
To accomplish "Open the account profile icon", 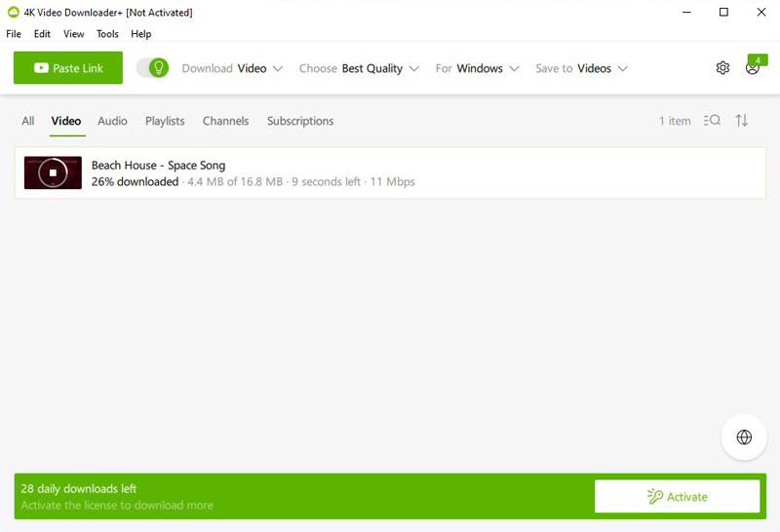I will point(752,68).
